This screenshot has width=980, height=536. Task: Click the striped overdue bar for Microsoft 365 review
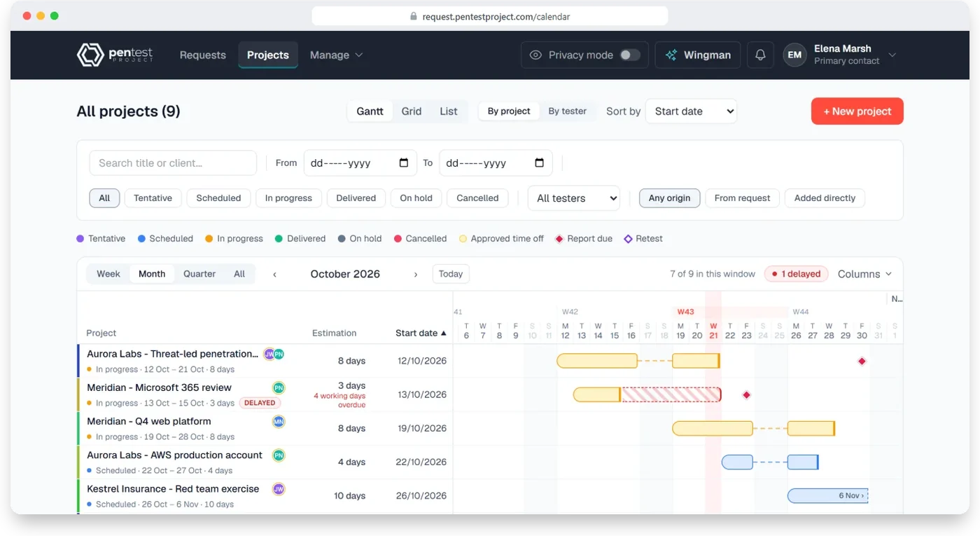click(x=671, y=394)
